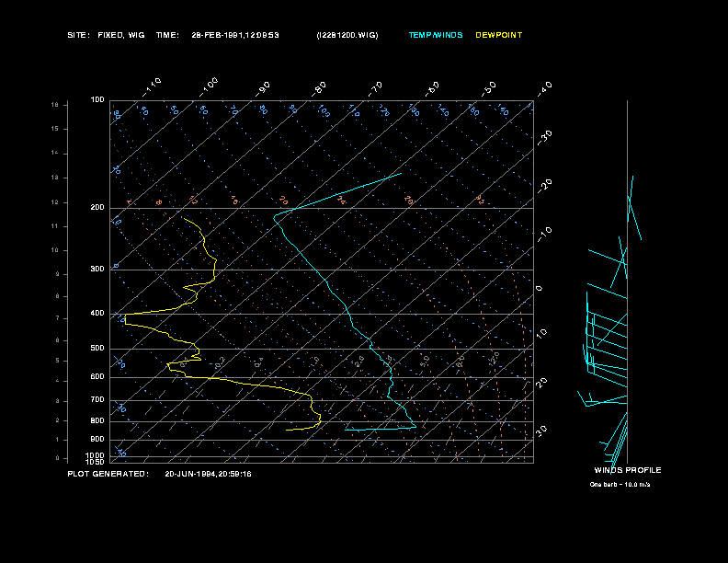Click the -50 temperature axis label
Screen dimensions: 728x563
[x=488, y=89]
